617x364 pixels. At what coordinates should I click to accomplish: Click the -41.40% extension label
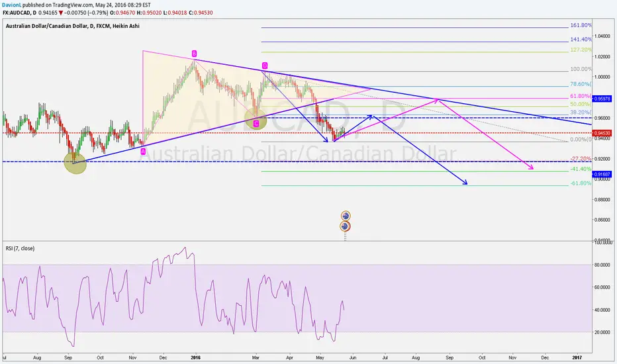(581, 169)
